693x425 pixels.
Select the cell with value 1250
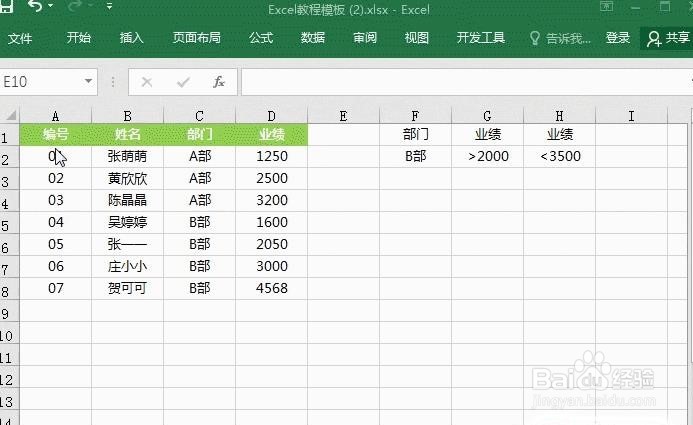pos(271,156)
